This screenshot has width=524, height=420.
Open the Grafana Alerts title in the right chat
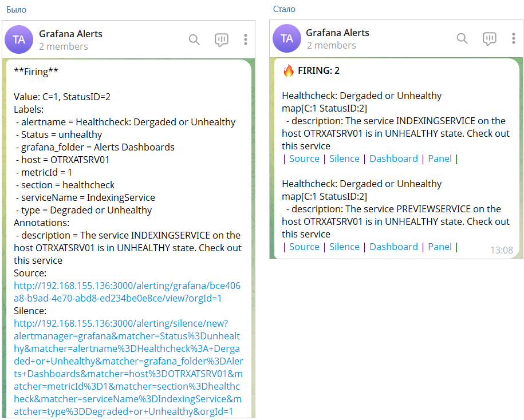[337, 33]
